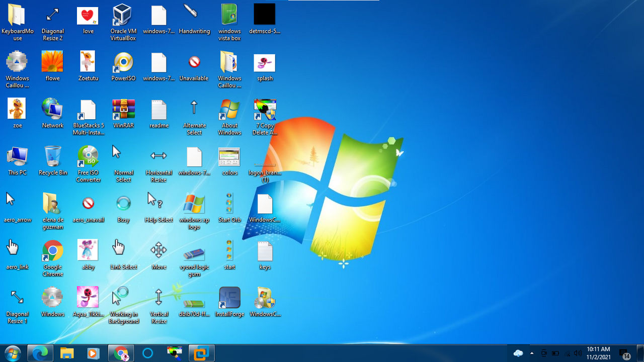Open the Recycle Bin
644x362 pixels.
tap(52, 158)
